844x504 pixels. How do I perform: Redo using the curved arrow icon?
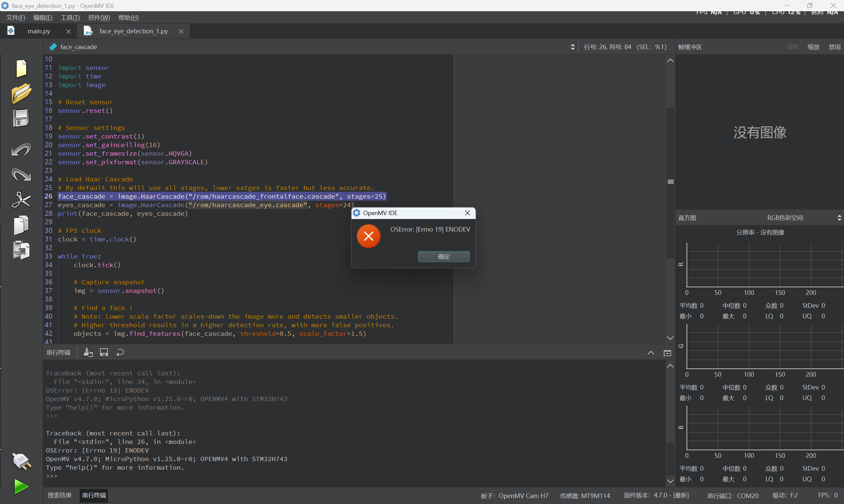tap(21, 174)
